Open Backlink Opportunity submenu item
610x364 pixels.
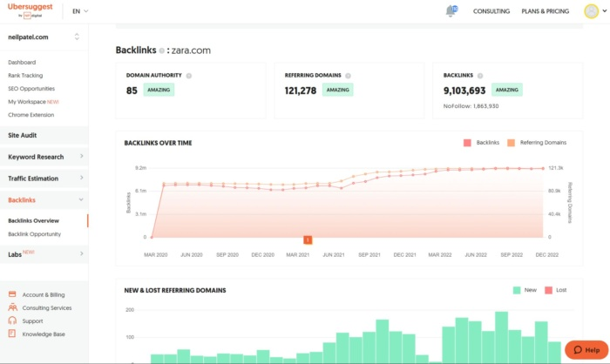(x=35, y=234)
